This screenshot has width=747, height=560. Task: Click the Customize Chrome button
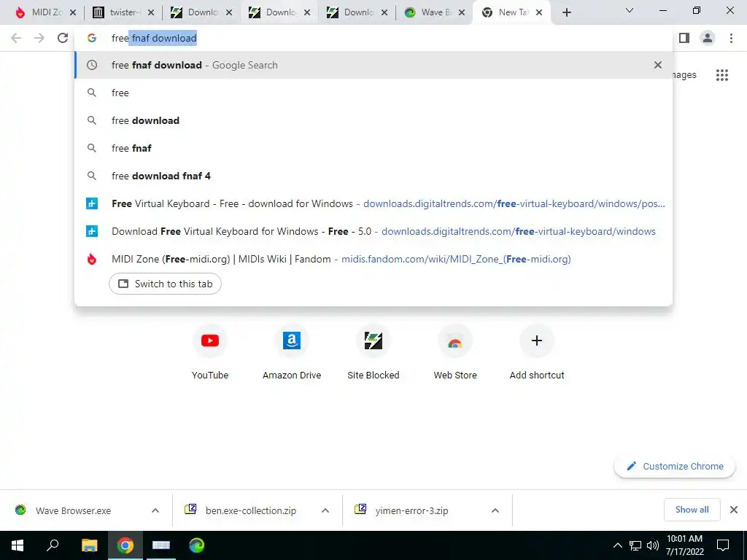click(x=675, y=466)
